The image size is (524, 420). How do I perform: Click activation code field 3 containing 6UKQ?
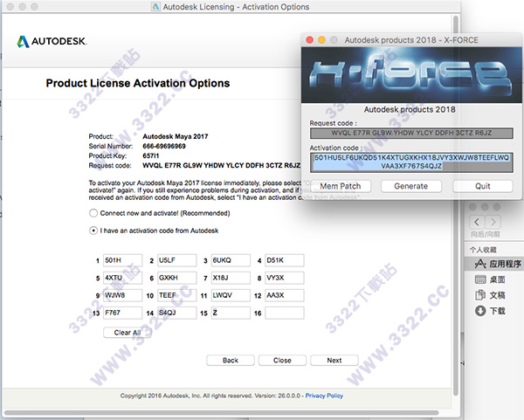coord(231,260)
